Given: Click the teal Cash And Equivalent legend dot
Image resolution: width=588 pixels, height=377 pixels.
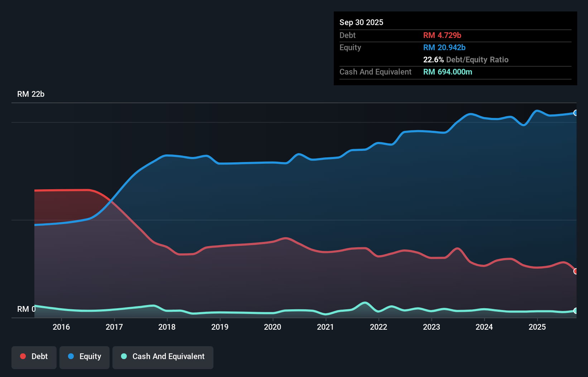Looking at the screenshot, I should [123, 356].
